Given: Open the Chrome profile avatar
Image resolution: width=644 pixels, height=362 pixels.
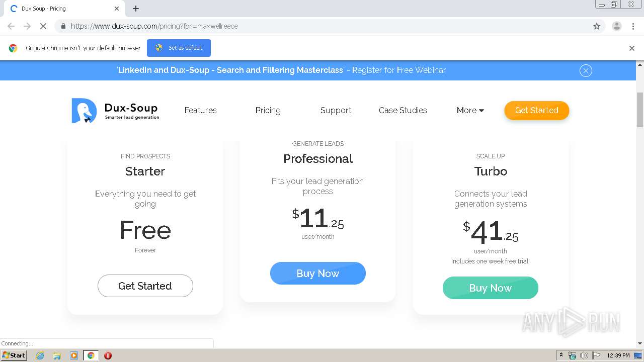Looking at the screenshot, I should tap(617, 26).
